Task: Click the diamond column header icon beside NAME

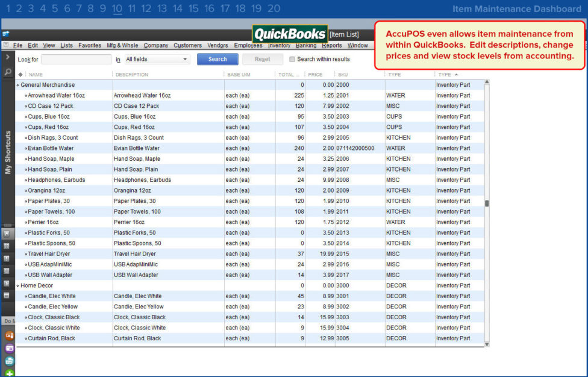Action: [20, 75]
